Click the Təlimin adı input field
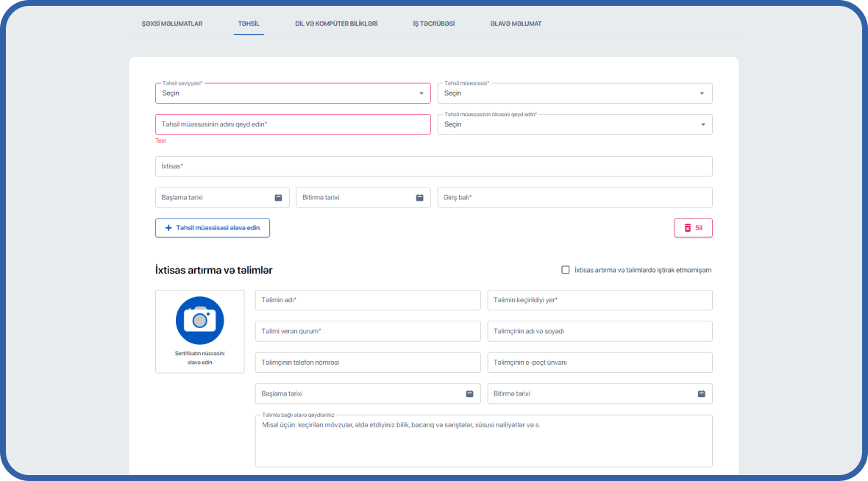The height and width of the screenshot is (481, 868). coord(367,300)
